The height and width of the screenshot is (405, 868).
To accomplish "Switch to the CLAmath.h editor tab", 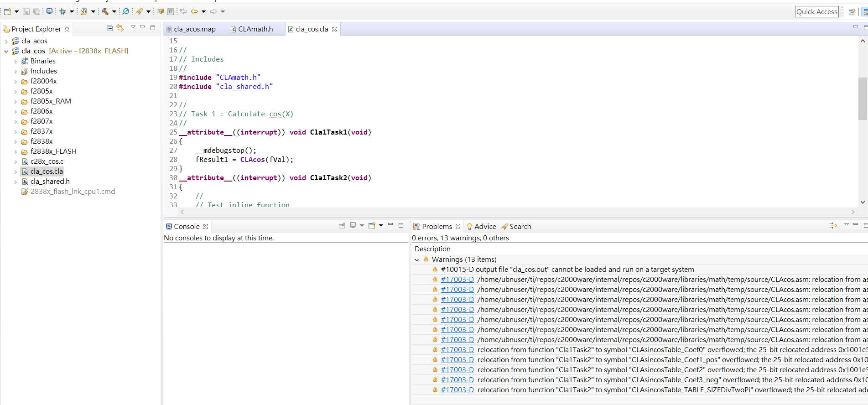I will pyautogui.click(x=255, y=29).
